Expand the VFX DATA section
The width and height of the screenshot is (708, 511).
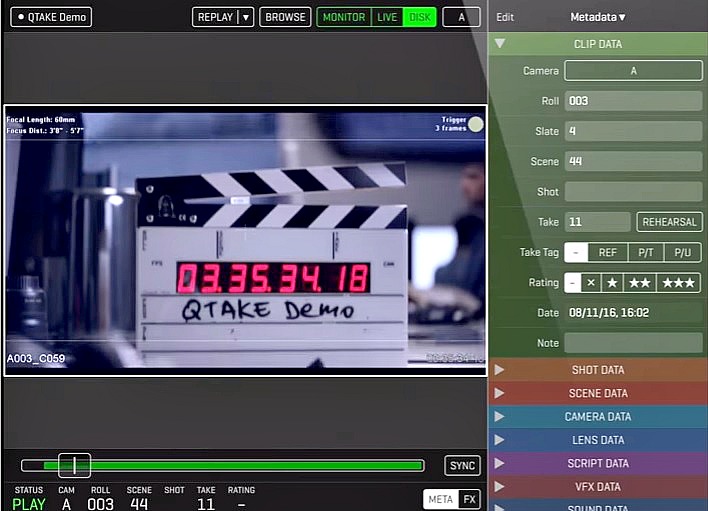tap(596, 487)
